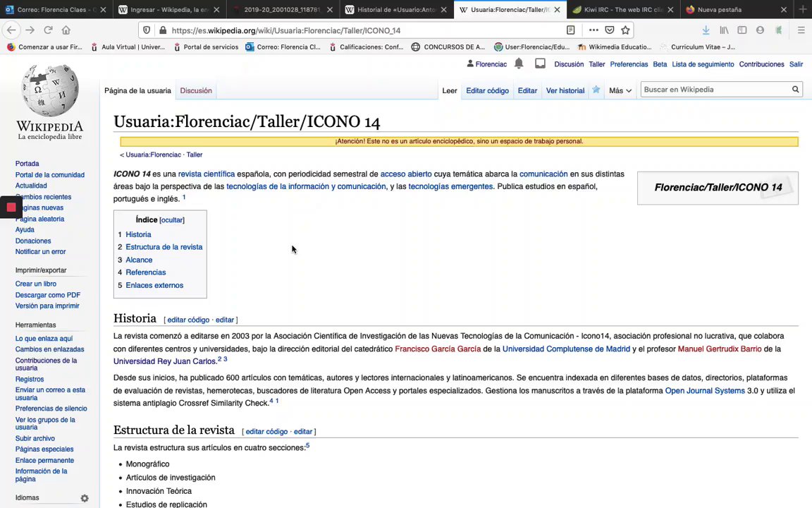
Task: Open Preferencias link at top
Action: (x=629, y=64)
